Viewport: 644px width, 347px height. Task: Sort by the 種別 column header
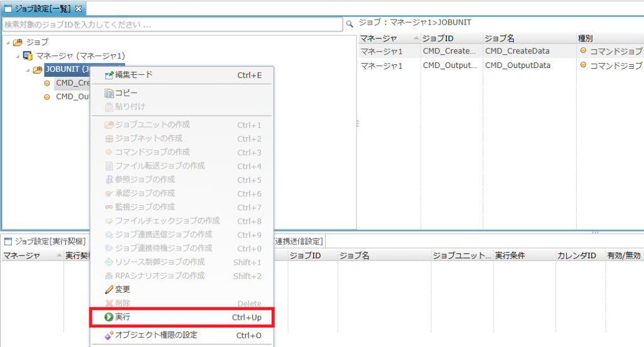point(607,38)
